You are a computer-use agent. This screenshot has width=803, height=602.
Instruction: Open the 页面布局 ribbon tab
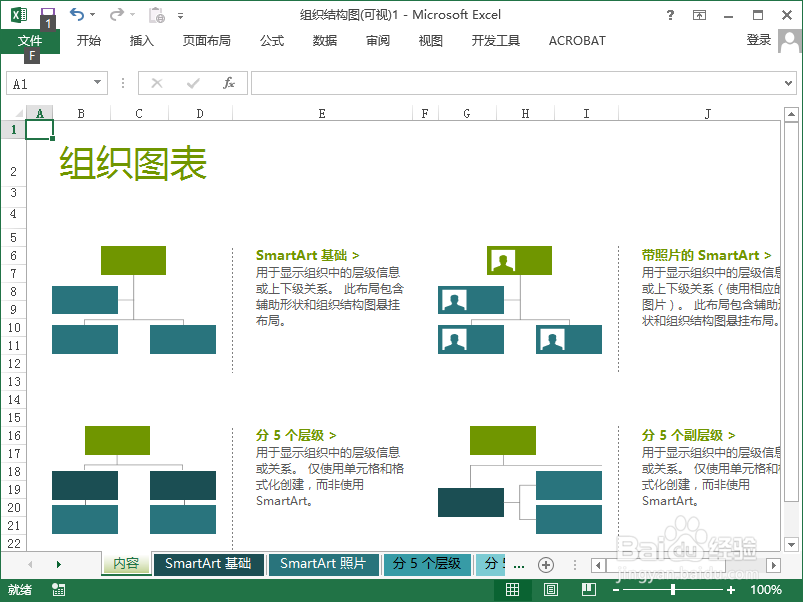(206, 40)
